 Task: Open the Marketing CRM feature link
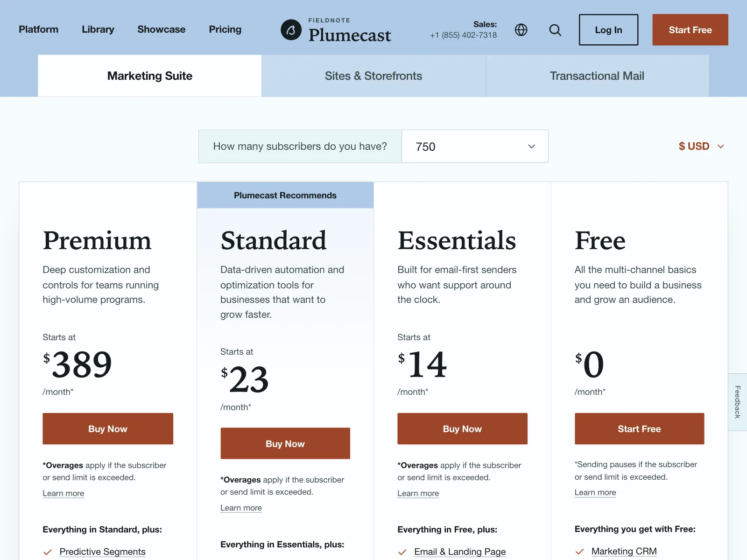[x=624, y=551]
